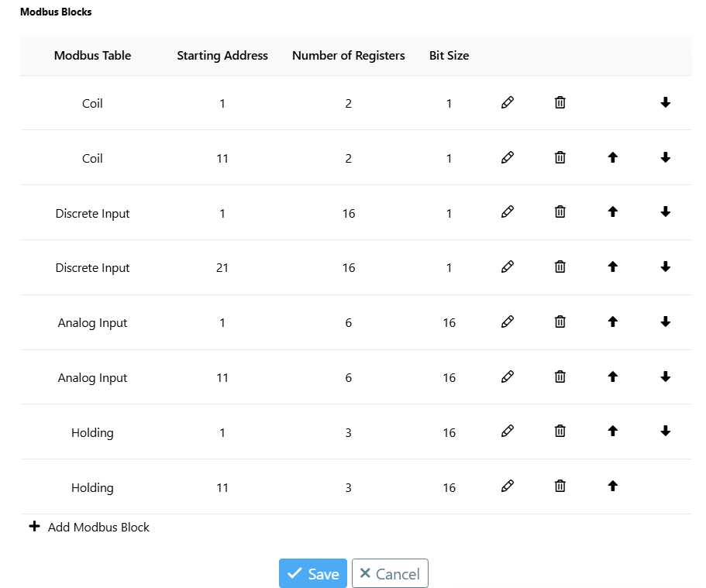Move Analog Input address 1 block down

[x=666, y=322]
